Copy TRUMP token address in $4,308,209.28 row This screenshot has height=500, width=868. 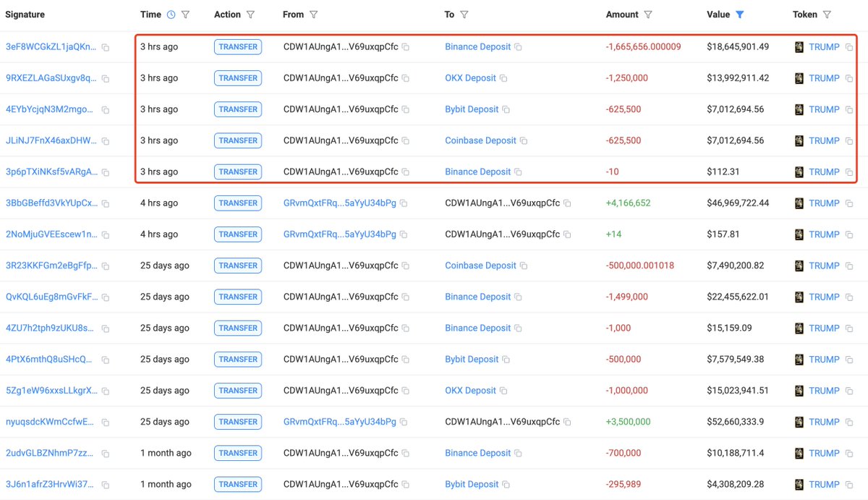(849, 485)
